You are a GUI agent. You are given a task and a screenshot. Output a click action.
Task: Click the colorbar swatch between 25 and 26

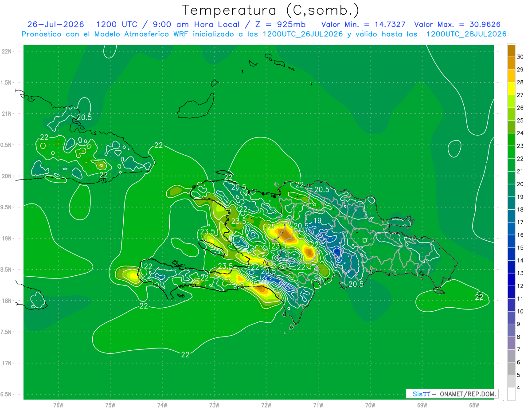[511, 114]
